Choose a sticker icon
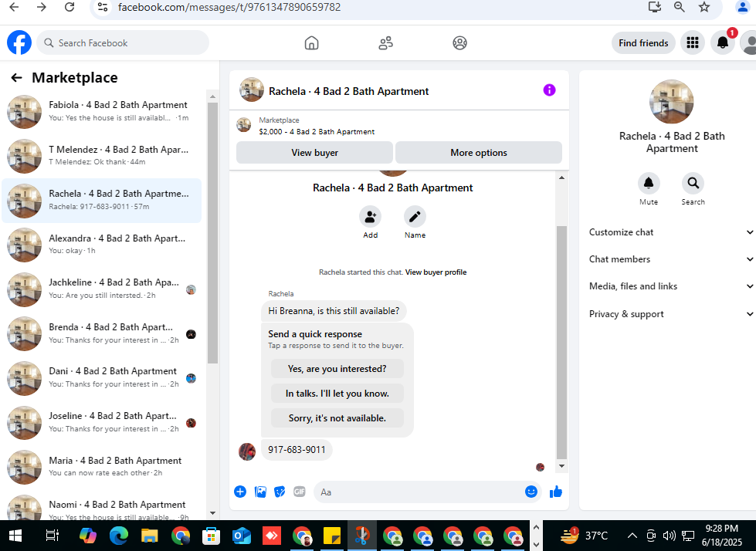The image size is (756, 551). tap(280, 492)
